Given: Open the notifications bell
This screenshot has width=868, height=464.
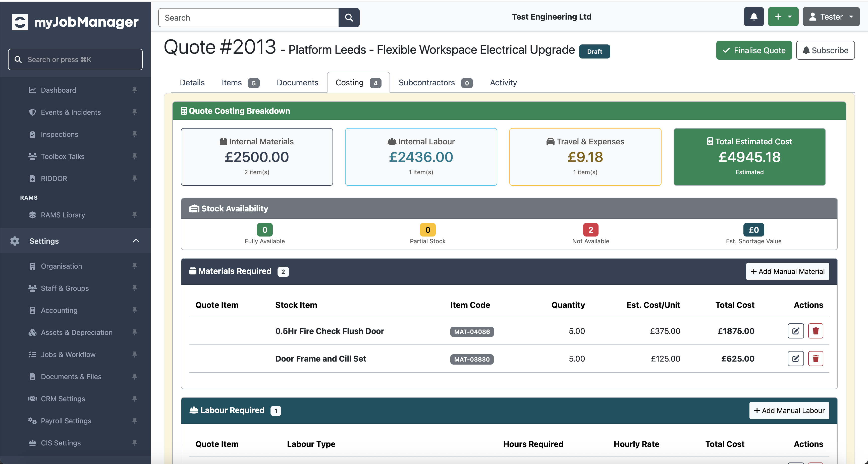Looking at the screenshot, I should (754, 17).
